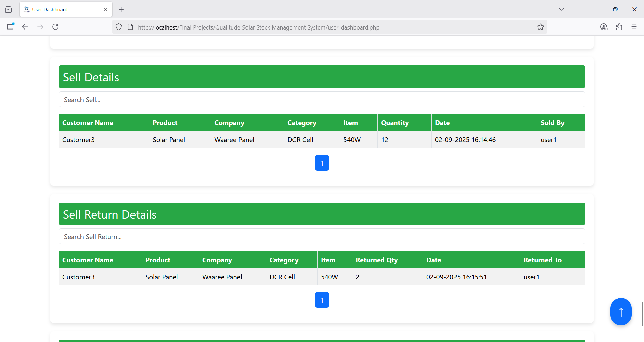Expand the list all tabs dropdown

(x=561, y=9)
